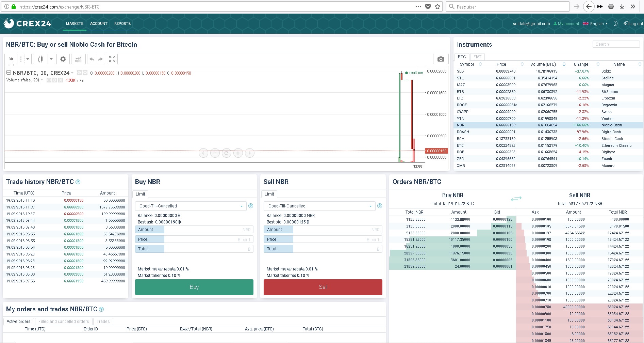Click Sell NBR Price input

pos(337,239)
